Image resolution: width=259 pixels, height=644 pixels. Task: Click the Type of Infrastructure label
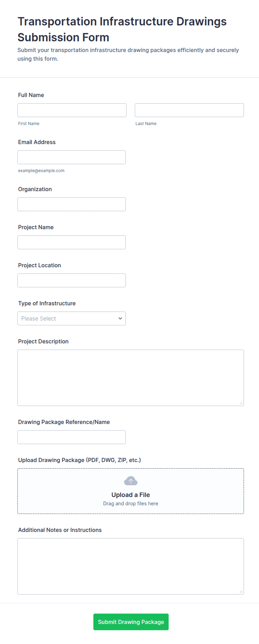pyautogui.click(x=47, y=303)
